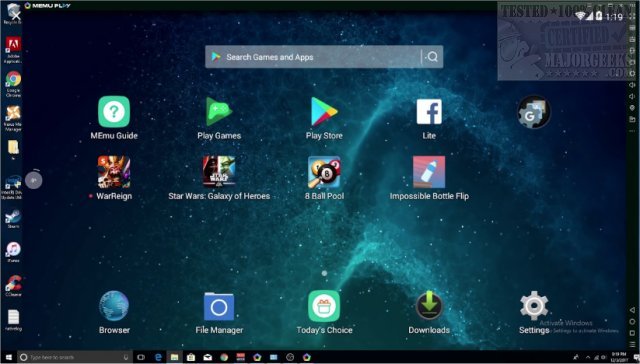Tap the Android recent apps square button
Viewport: 640px width, 364px height.
point(632,333)
